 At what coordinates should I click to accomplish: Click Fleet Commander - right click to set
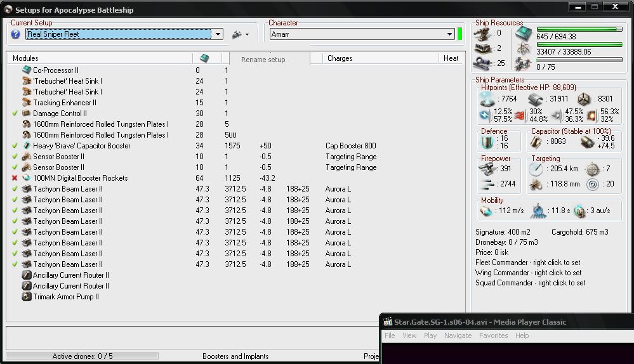tap(527, 262)
